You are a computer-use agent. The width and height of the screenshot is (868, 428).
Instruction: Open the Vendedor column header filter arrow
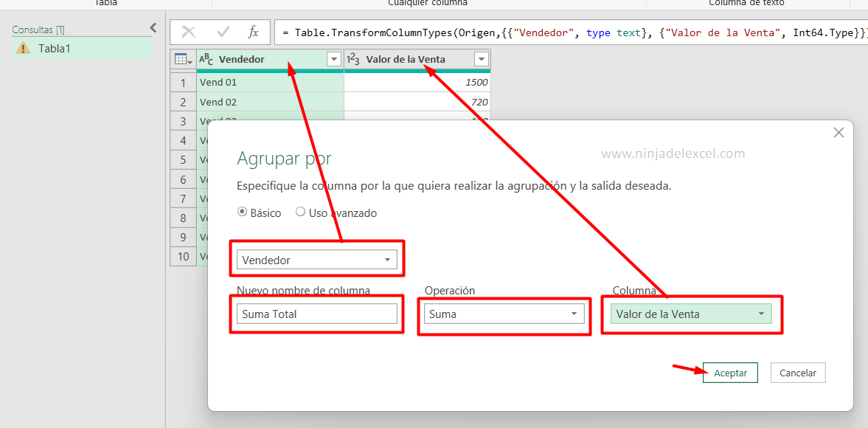334,59
